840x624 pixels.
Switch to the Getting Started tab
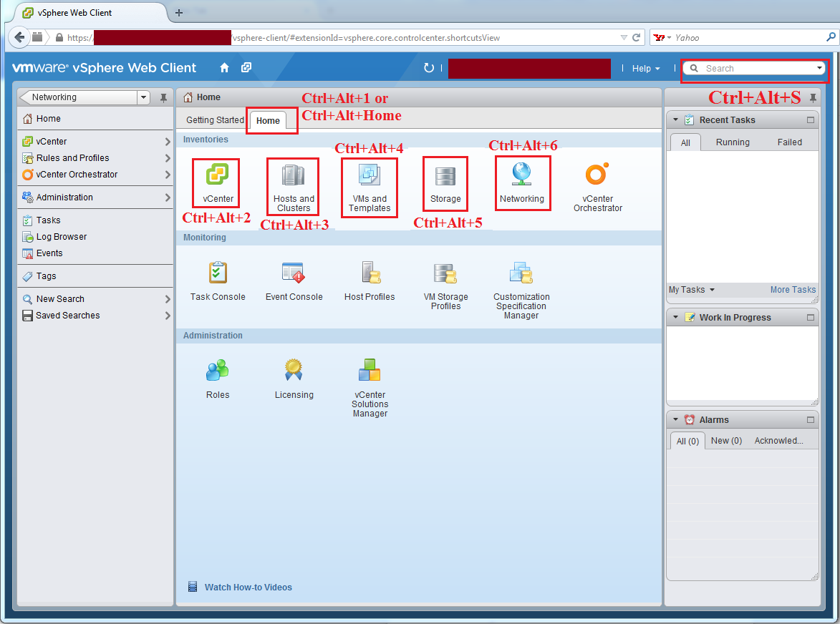(x=215, y=120)
